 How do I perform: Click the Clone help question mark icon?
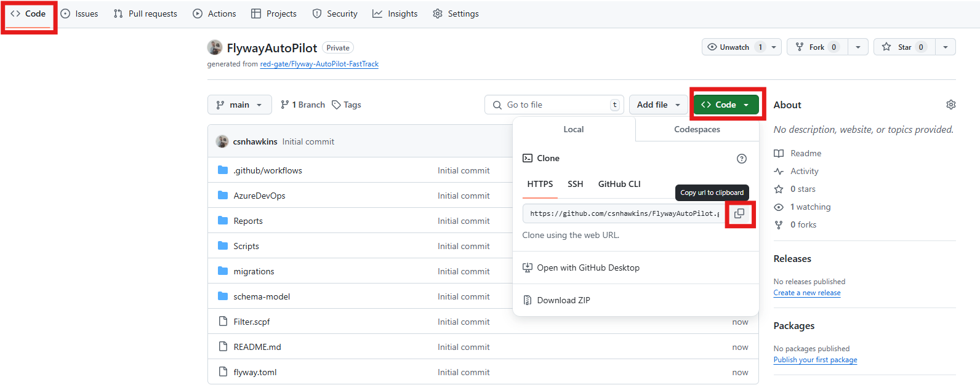point(741,159)
